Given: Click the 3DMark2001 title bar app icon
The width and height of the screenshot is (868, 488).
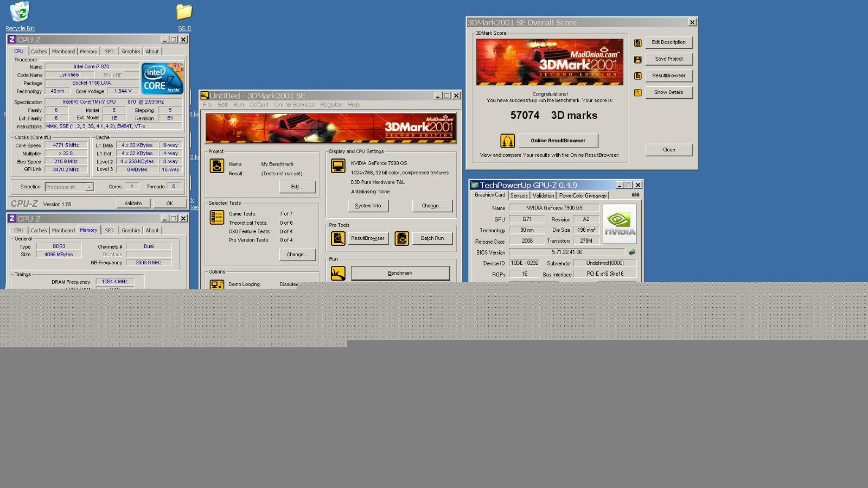Looking at the screenshot, I should pos(205,96).
